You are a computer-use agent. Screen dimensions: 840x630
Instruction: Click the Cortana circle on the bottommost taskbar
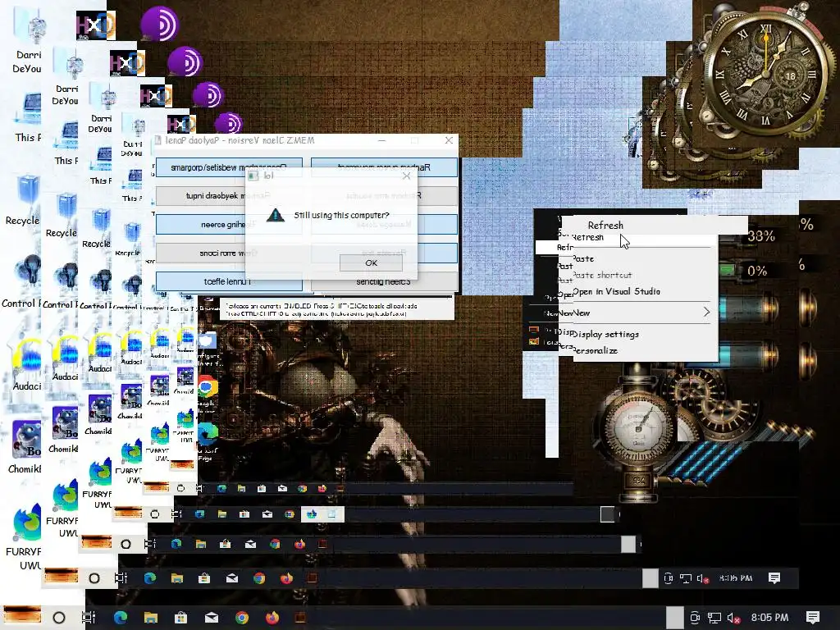(x=59, y=618)
